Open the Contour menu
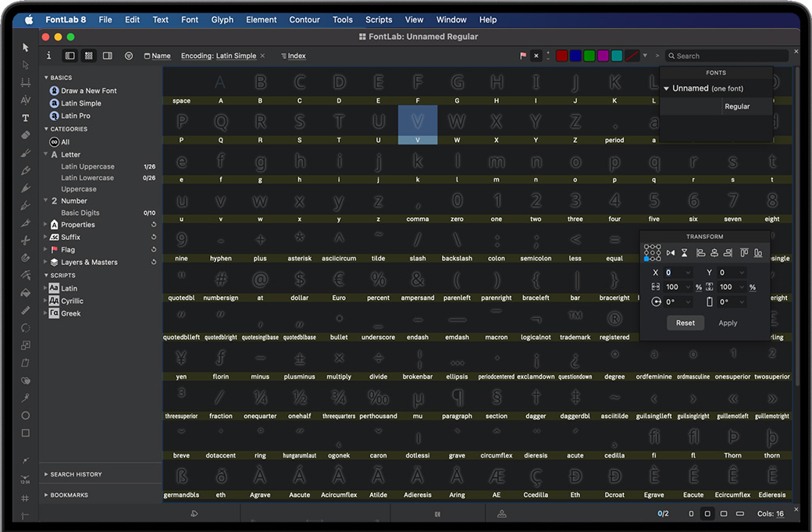The image size is (812, 532). click(304, 20)
